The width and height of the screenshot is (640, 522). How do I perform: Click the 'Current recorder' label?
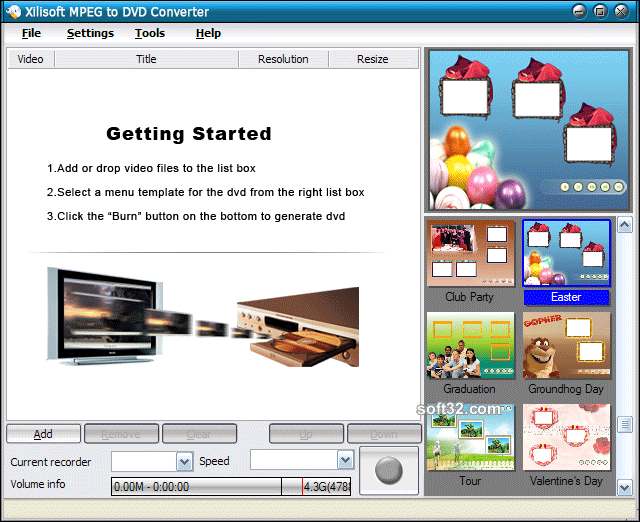click(x=51, y=462)
